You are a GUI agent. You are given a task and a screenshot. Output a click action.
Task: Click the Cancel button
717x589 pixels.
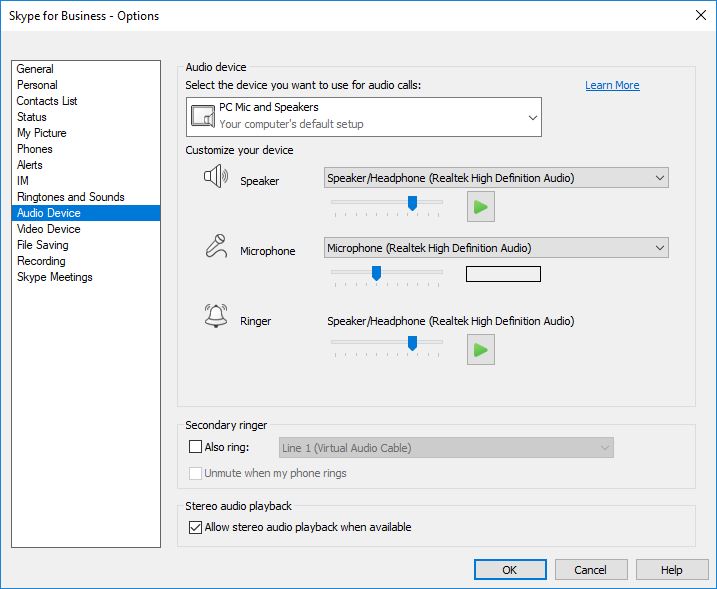(x=591, y=570)
